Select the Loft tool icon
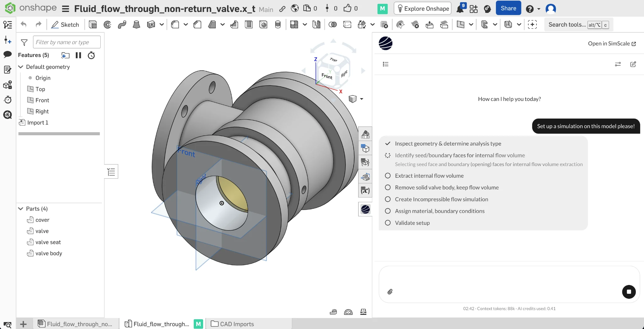Viewport: 644px width, 329px height. pos(136,25)
